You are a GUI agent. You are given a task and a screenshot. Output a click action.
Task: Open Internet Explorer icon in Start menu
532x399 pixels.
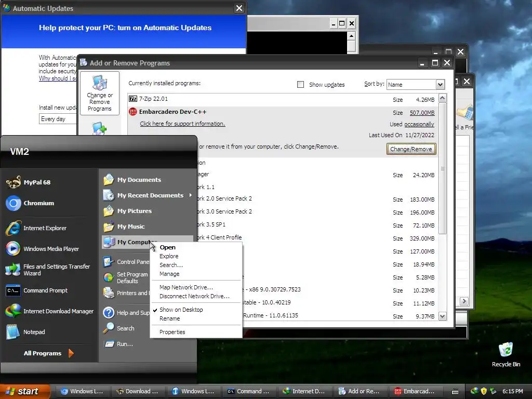(x=14, y=228)
